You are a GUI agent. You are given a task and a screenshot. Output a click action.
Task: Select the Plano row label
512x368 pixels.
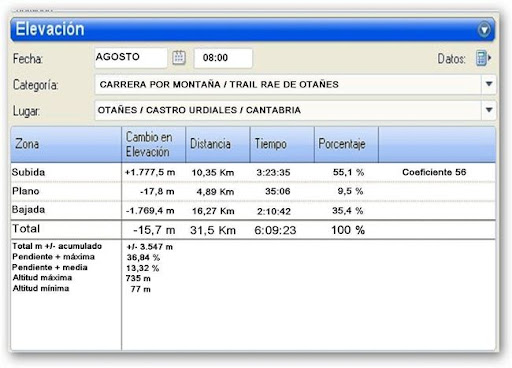coord(26,191)
